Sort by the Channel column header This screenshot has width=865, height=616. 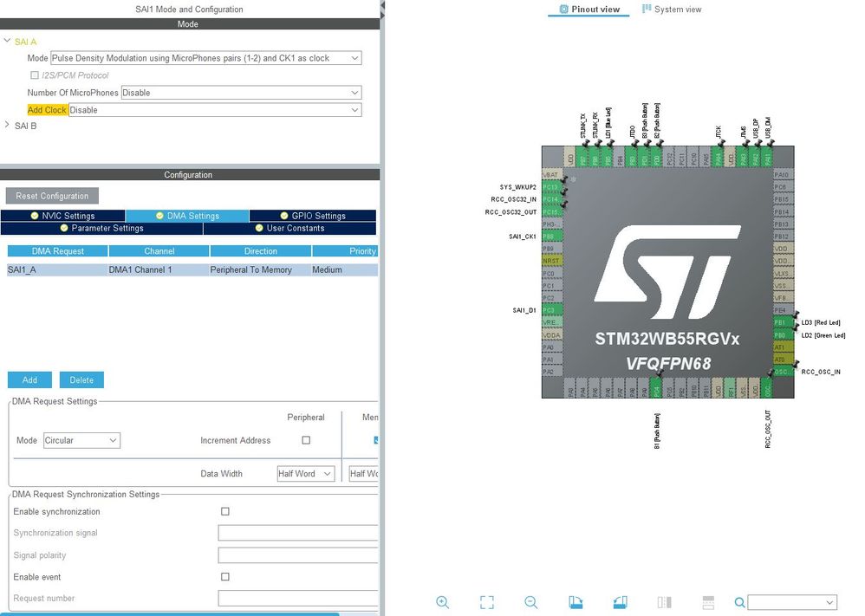pyautogui.click(x=159, y=251)
